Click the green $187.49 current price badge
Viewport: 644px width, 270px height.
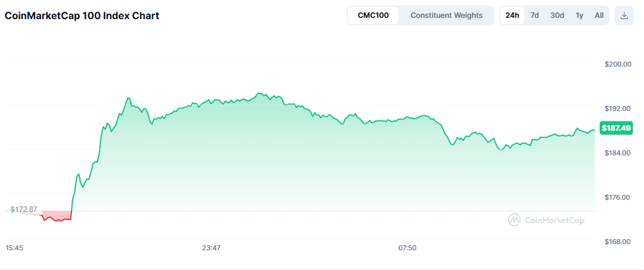[x=615, y=128]
